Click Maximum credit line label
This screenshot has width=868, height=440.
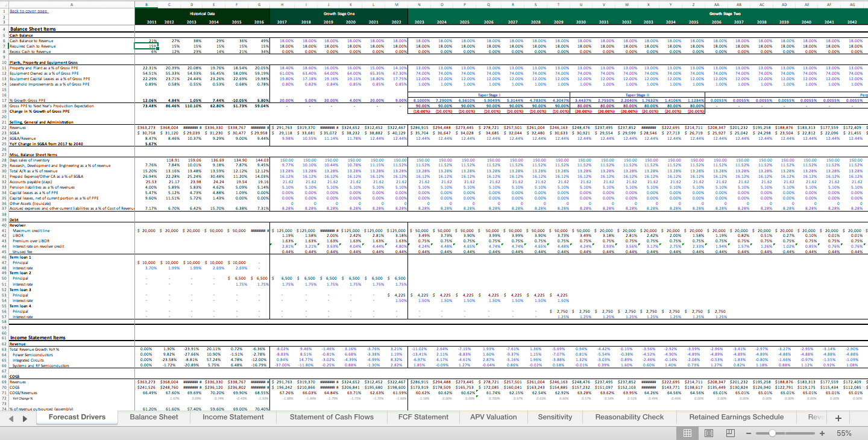(30, 231)
